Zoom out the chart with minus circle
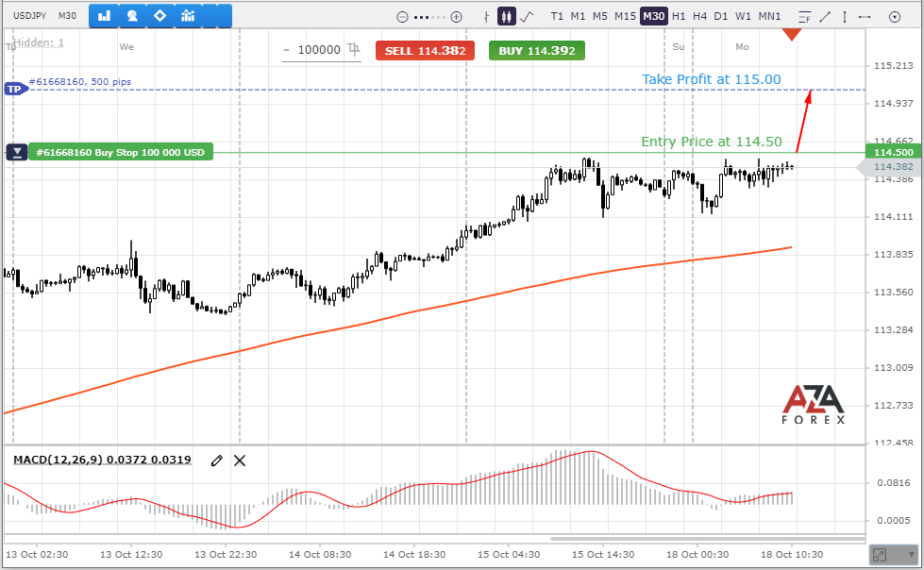 (402, 17)
